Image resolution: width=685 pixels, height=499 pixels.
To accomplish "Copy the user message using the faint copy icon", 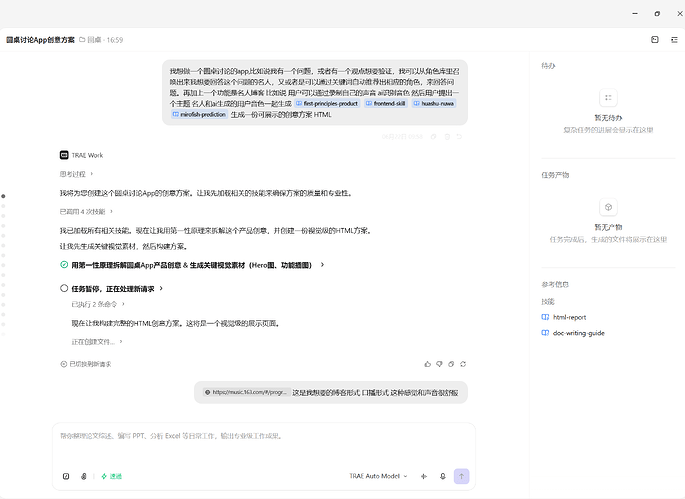I will pyautogui.click(x=433, y=137).
